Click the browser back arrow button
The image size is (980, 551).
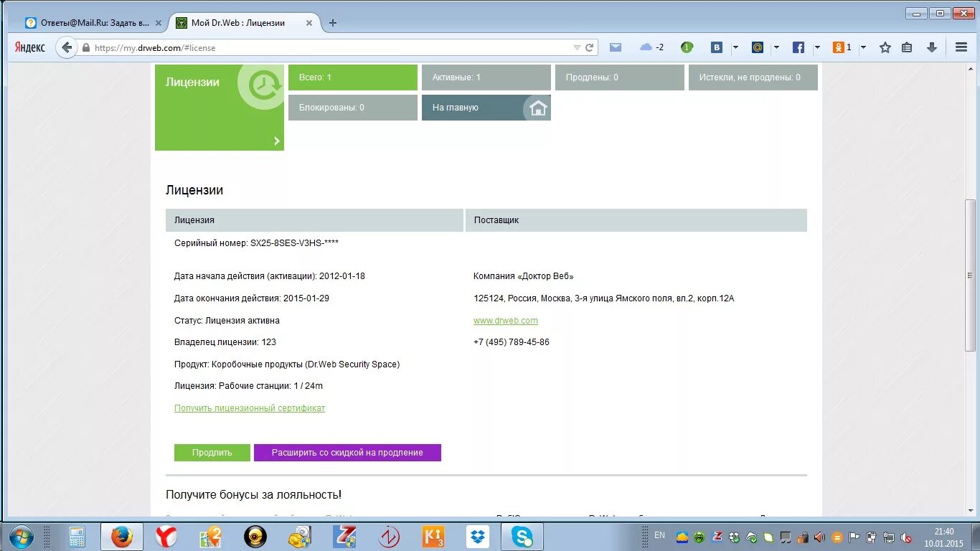(67, 47)
